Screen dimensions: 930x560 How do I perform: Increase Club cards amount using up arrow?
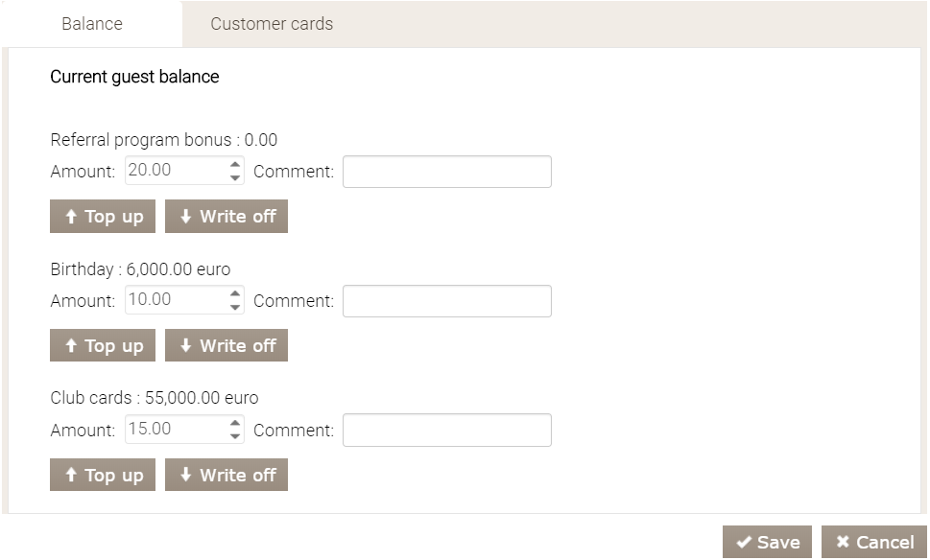[x=235, y=423]
